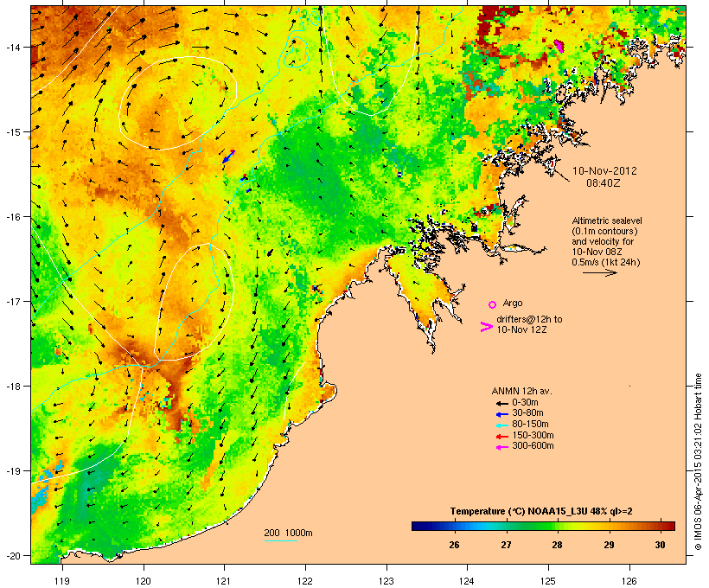
Task: Click the longitude axis label 125
Action: point(548,581)
